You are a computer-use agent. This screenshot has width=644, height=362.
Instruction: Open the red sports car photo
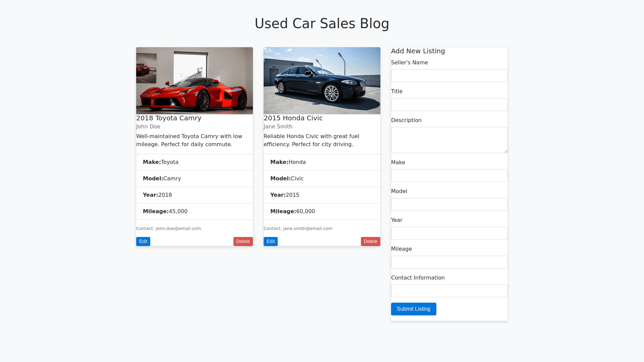(x=195, y=81)
